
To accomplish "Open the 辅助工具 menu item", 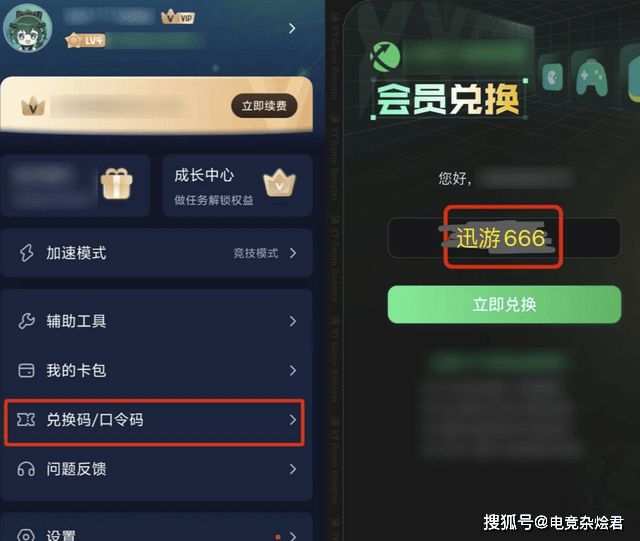I will coord(157,321).
